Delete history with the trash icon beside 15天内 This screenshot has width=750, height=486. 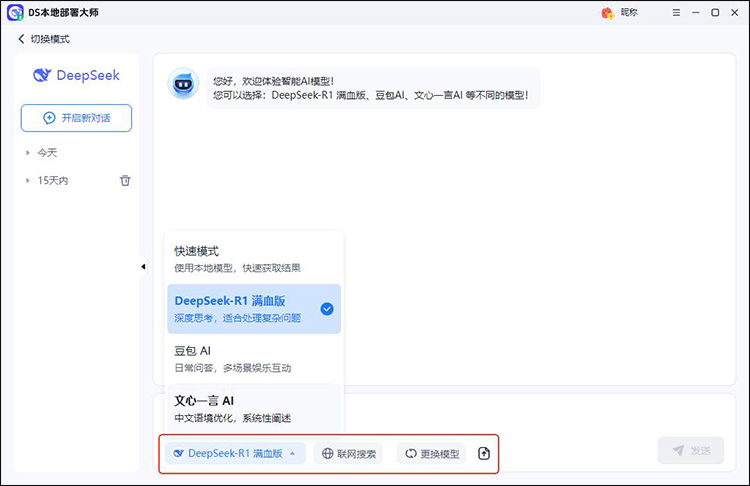125,180
